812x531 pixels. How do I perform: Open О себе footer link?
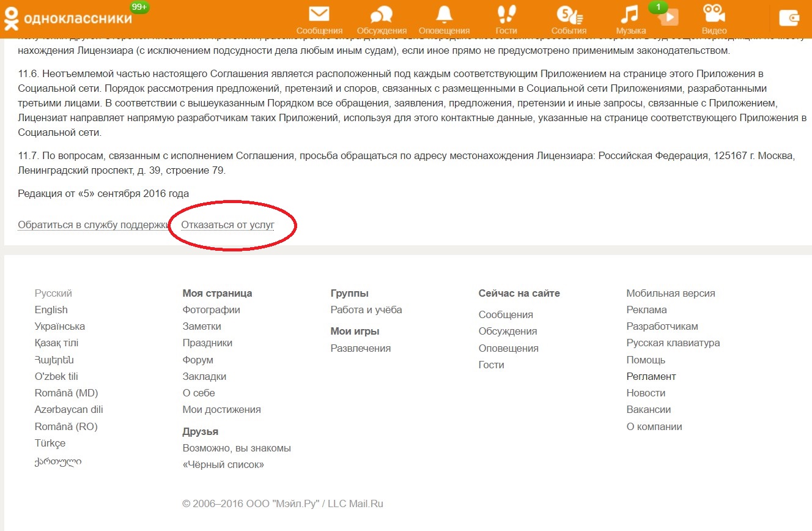199,393
